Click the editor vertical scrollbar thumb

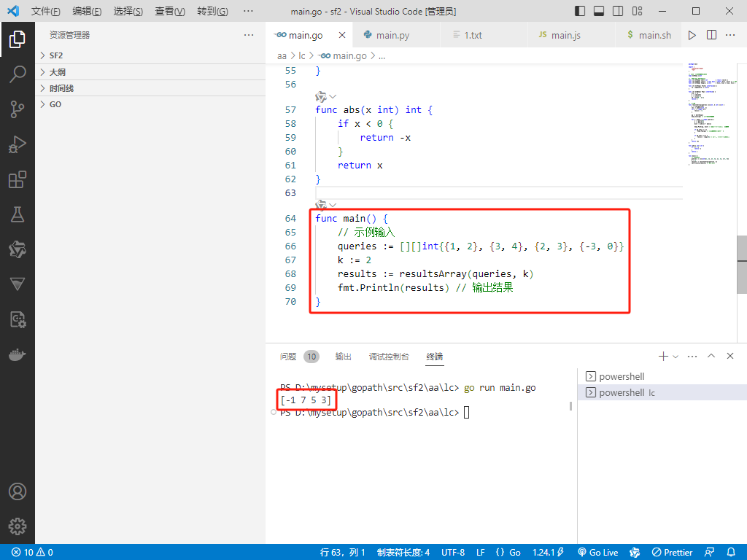(742, 264)
